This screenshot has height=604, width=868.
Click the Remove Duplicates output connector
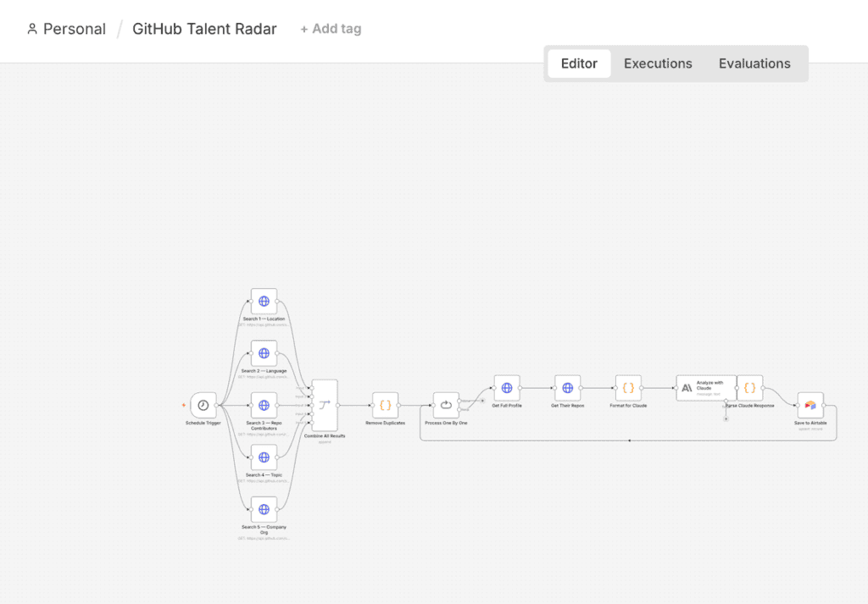398,406
